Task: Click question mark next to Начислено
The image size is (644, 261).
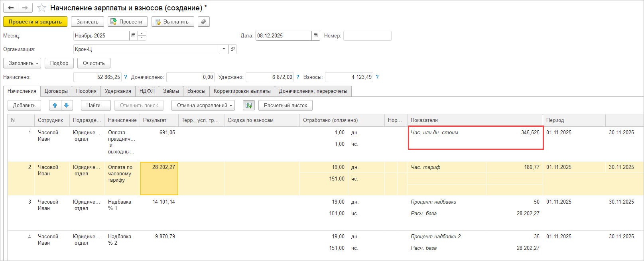Action: pyautogui.click(x=126, y=77)
